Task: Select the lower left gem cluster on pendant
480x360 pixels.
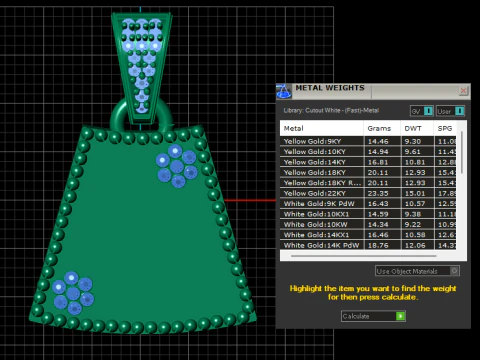Action: 73,293
